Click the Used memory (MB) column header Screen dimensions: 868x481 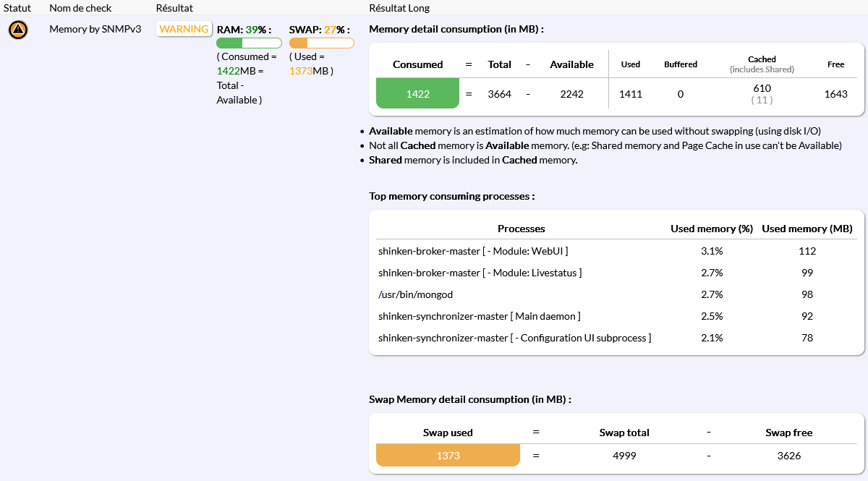pyautogui.click(x=807, y=229)
